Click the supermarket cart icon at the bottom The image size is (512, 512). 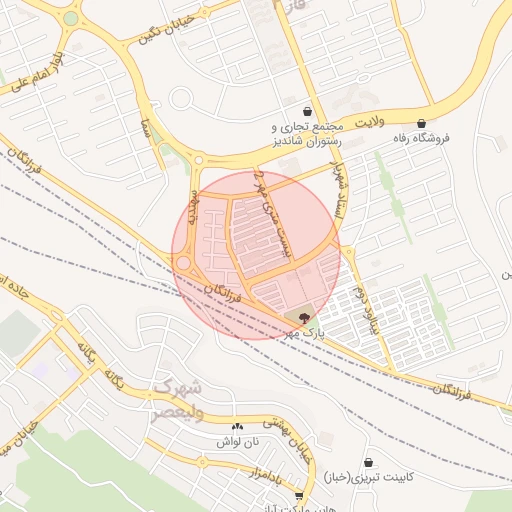299,496
